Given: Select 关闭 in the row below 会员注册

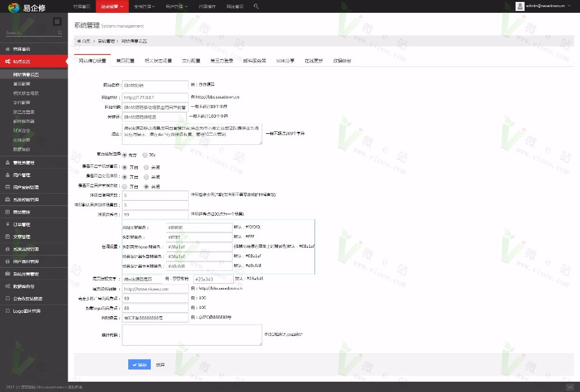Looking at the screenshot, I should point(146,187).
